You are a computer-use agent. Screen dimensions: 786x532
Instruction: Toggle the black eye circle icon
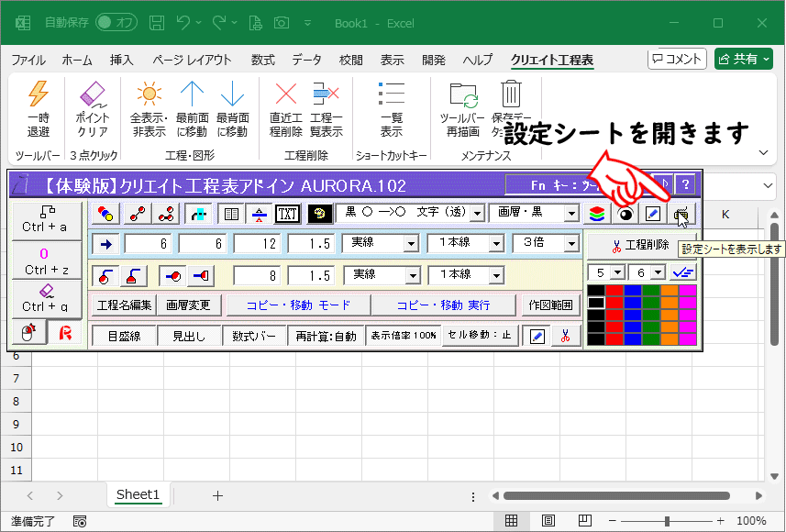pos(625,214)
